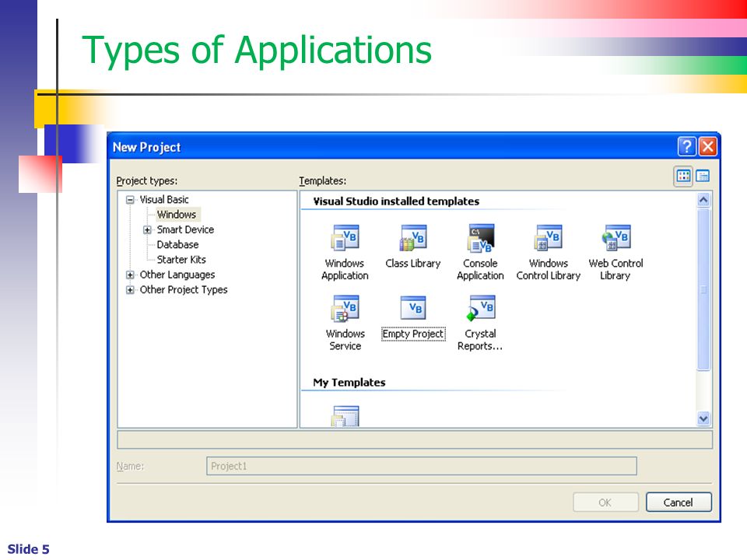Select Windows under Visual Basic
Screen dimensions: 747x560
177,215
